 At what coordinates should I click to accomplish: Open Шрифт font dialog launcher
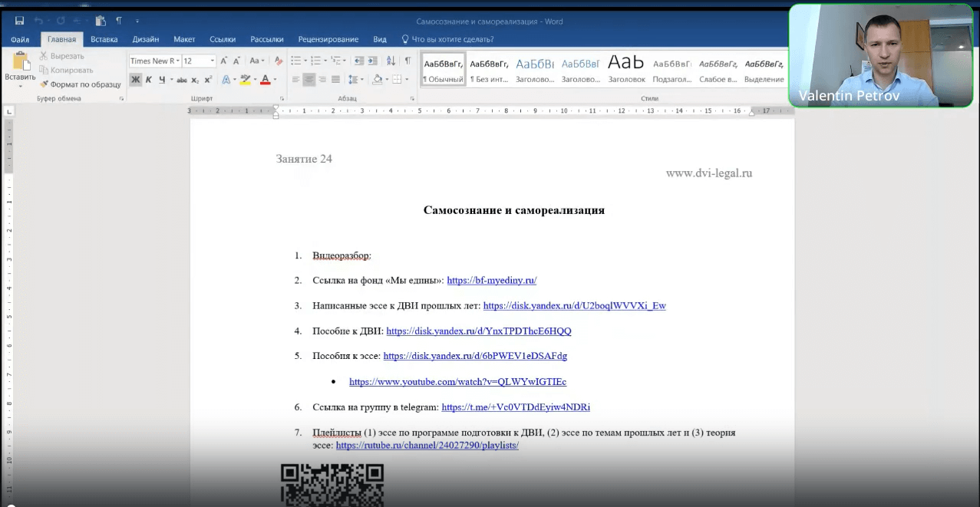[282, 100]
